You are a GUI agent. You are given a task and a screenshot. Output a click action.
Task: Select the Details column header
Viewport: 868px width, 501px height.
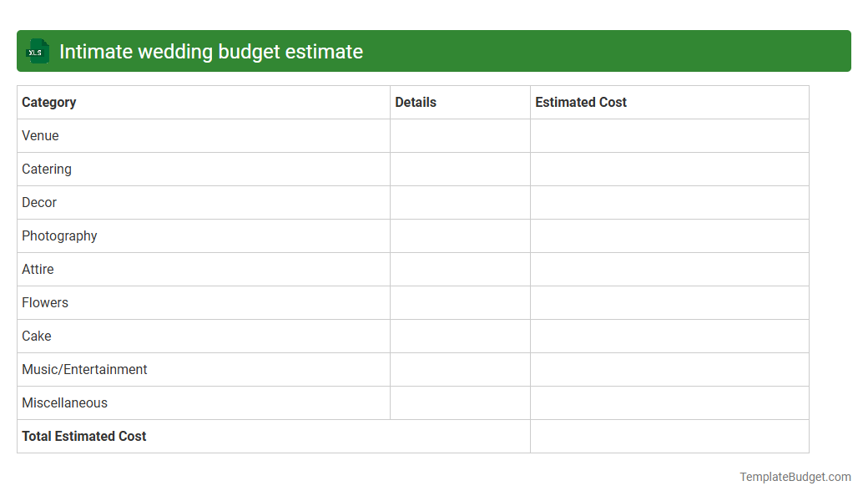tap(415, 102)
